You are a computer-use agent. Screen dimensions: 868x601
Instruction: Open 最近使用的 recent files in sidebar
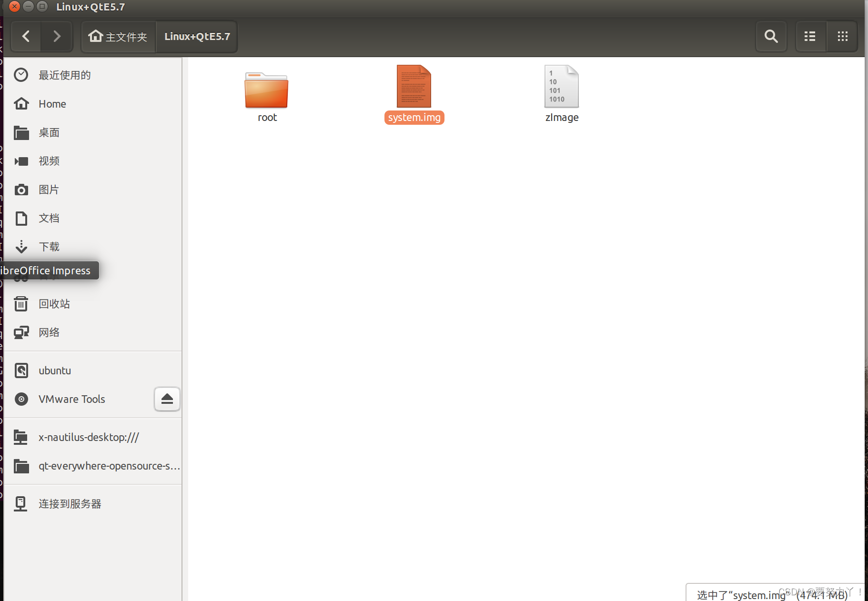[x=92, y=75]
